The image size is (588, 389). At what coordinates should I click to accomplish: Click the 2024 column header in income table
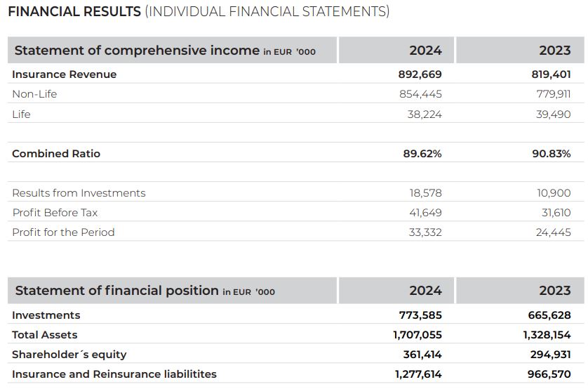pos(425,51)
